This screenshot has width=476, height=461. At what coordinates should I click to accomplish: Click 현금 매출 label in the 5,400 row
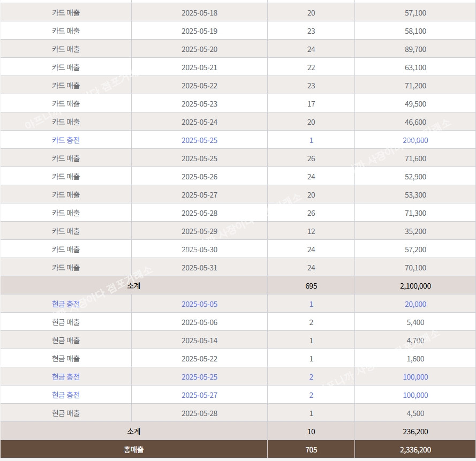tap(66, 322)
